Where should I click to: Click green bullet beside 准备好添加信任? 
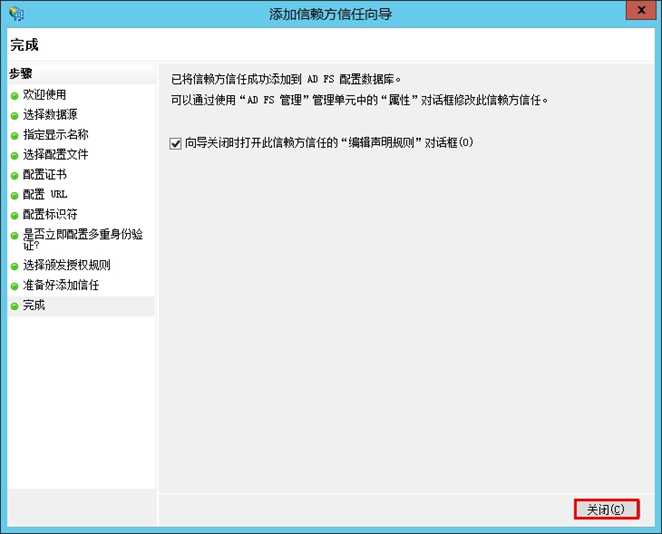[14, 286]
